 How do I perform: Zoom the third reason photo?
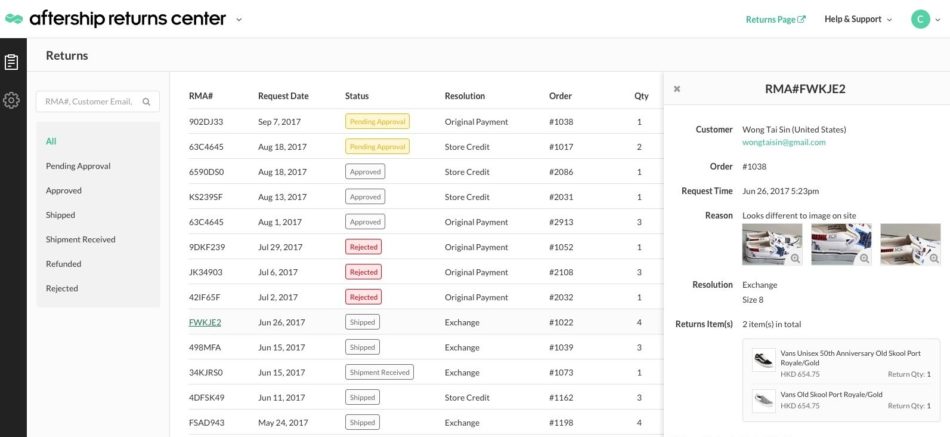(933, 258)
